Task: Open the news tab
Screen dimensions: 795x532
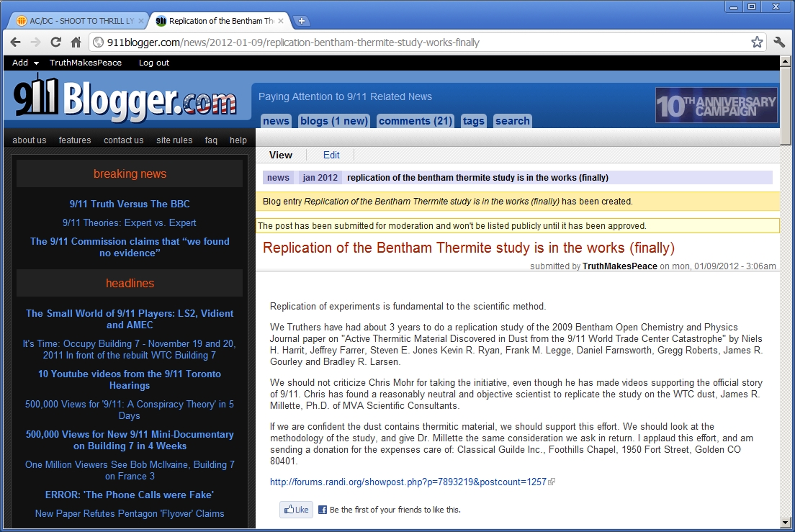Action: 277,121
